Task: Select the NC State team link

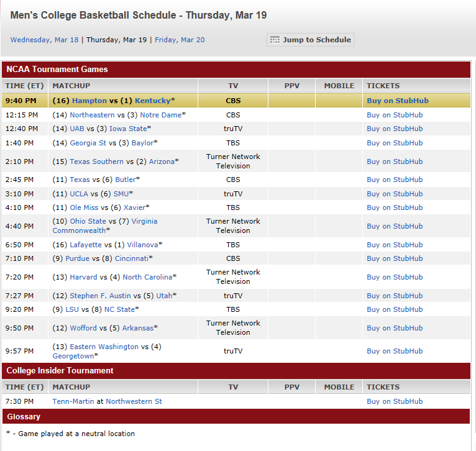Action: (119, 309)
